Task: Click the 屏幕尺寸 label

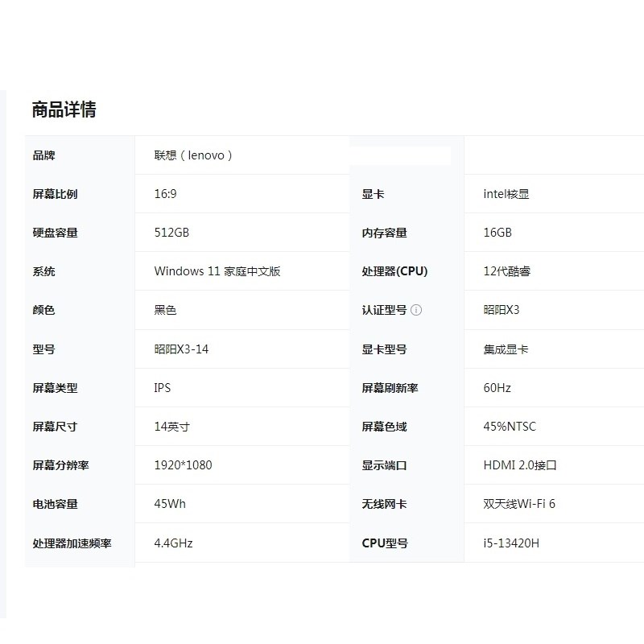Action: [x=55, y=427]
